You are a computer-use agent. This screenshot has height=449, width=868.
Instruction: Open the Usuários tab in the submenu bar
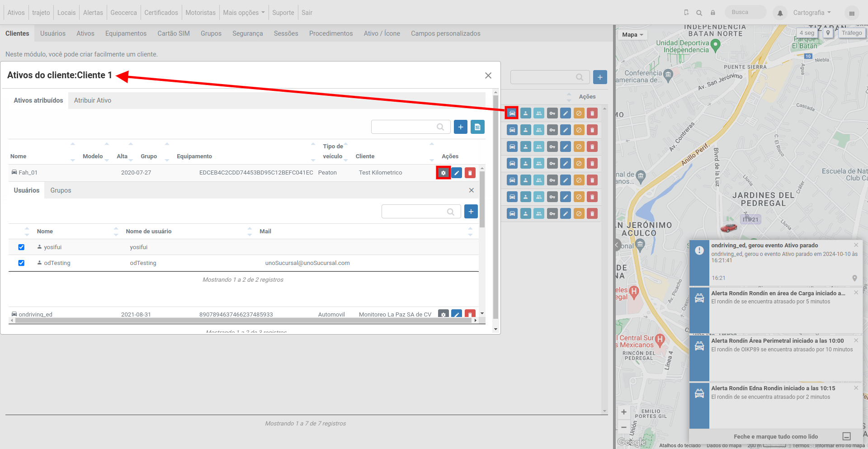click(x=53, y=33)
